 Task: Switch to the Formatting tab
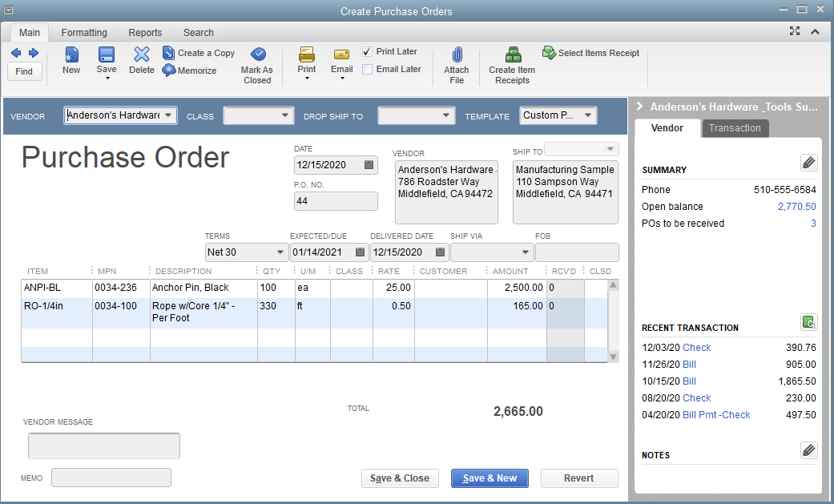tap(84, 33)
